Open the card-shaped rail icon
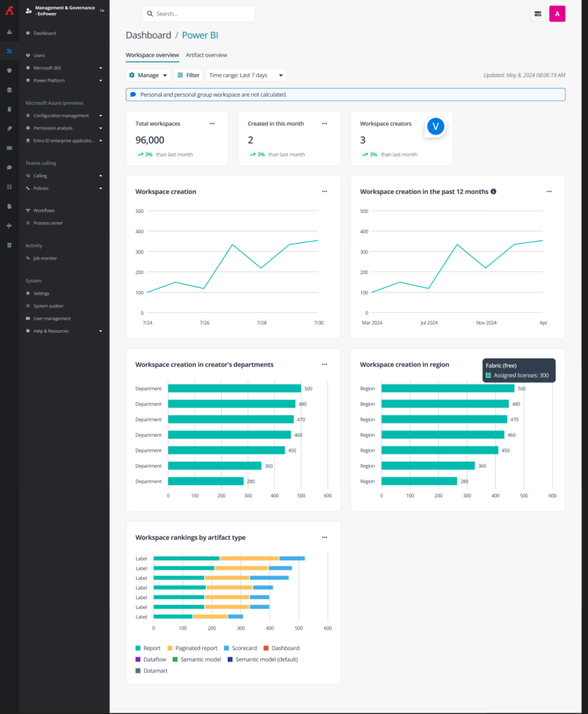The image size is (588, 714). [x=10, y=148]
